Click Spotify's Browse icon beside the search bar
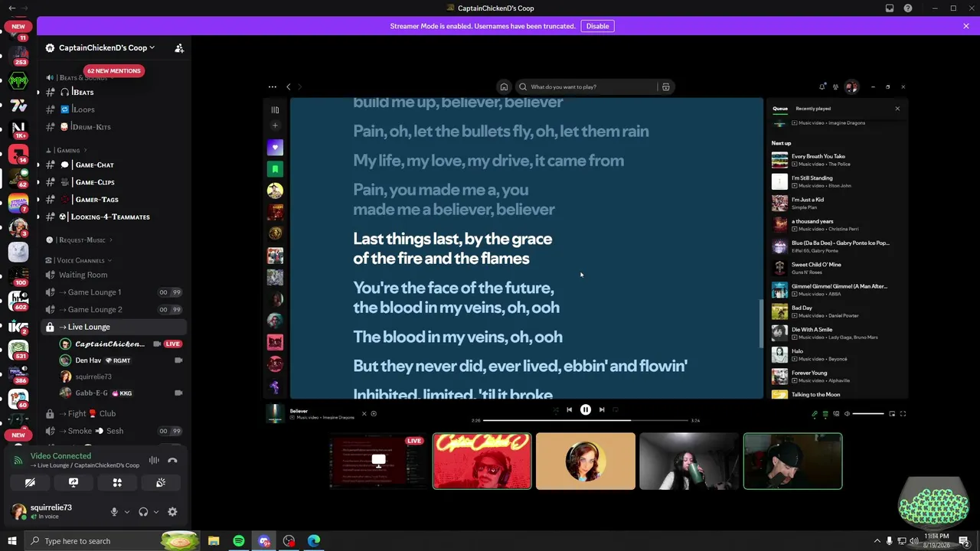This screenshot has height=551, width=980. click(x=666, y=86)
